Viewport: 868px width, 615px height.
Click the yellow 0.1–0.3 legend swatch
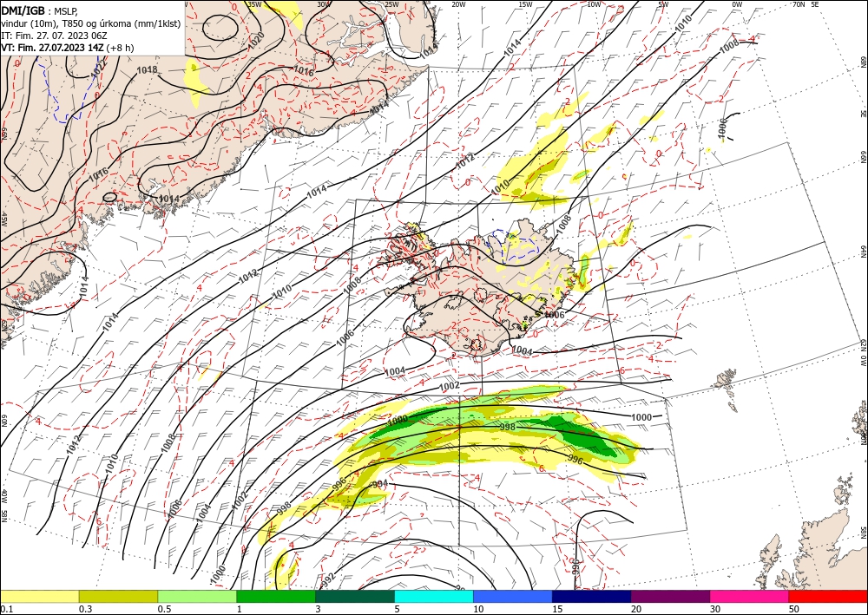40,596
